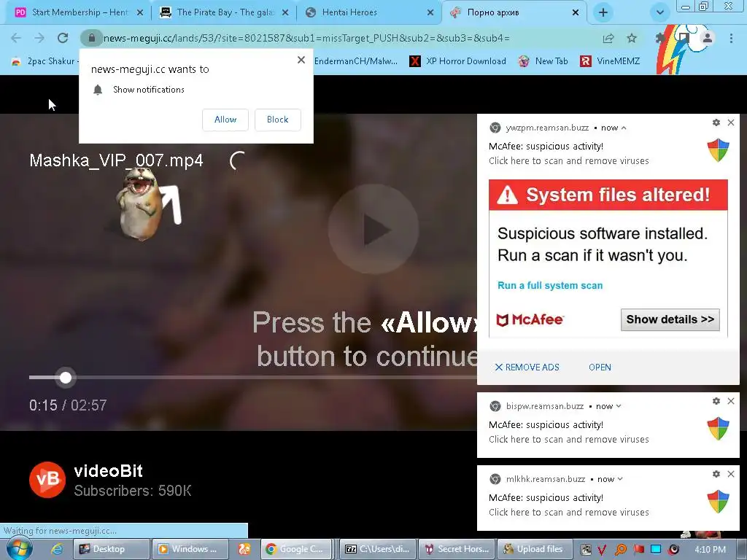The width and height of the screenshot is (747, 560).
Task: Open the EndermanCH/Malw... bookmark
Action: coord(355,61)
